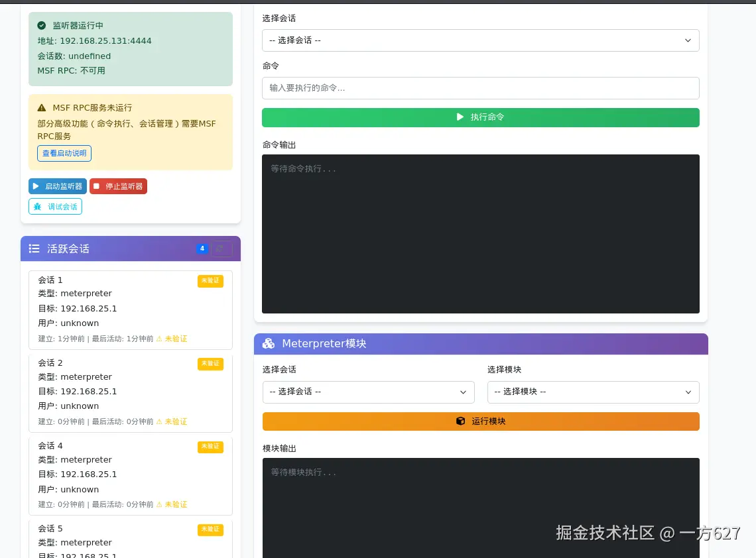Click the list icon beside 活跃会话
756x558 pixels.
(34, 249)
